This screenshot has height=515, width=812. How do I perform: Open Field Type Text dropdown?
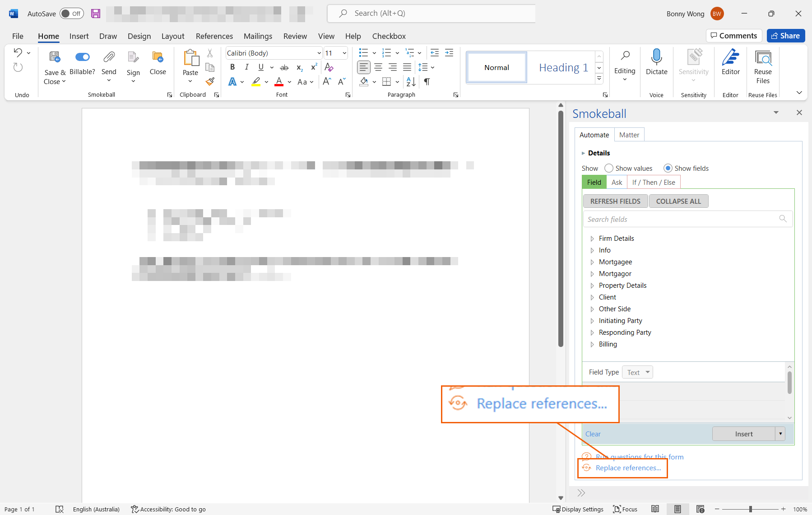point(637,372)
